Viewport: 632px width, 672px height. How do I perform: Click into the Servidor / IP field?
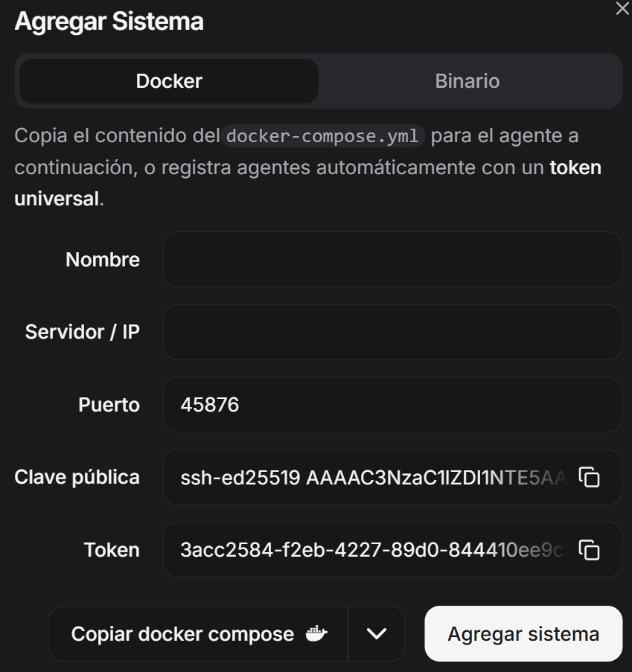click(x=392, y=332)
